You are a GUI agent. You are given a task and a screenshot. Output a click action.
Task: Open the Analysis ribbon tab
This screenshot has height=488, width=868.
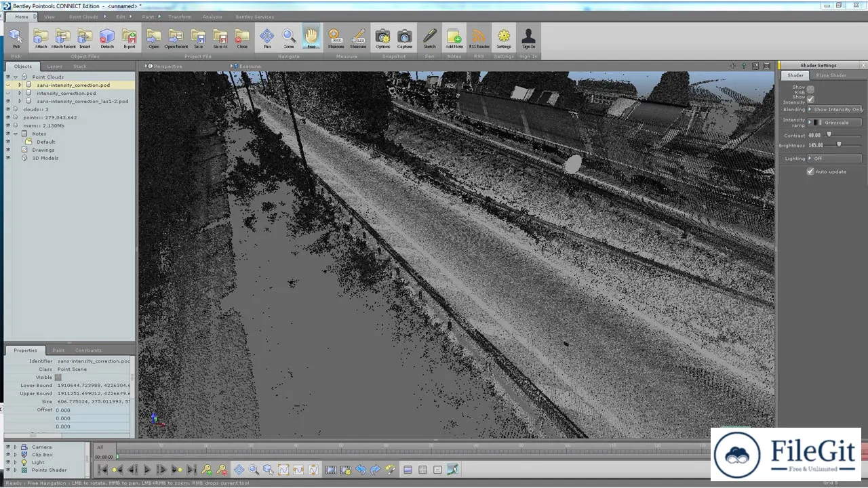click(212, 16)
